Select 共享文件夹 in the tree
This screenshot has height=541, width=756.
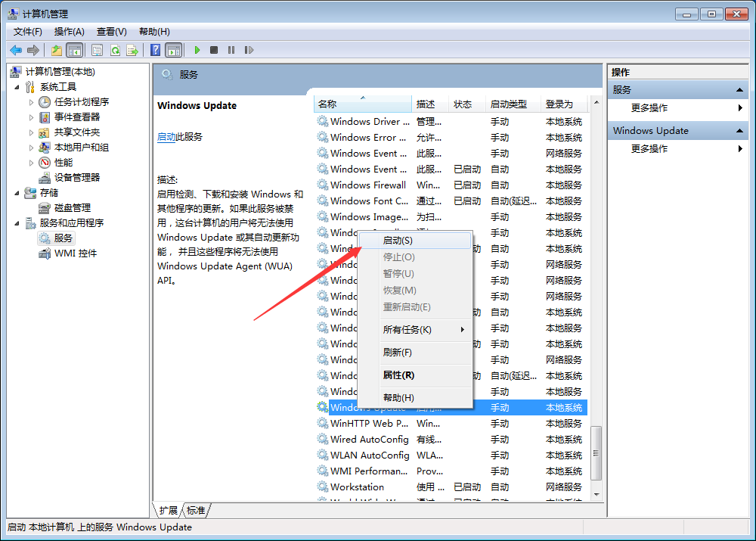(77, 132)
